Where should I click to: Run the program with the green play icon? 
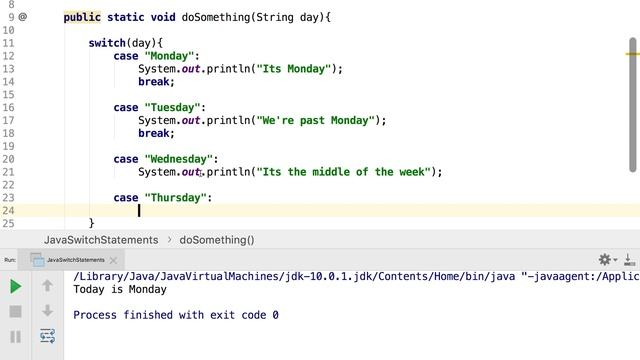(16, 287)
